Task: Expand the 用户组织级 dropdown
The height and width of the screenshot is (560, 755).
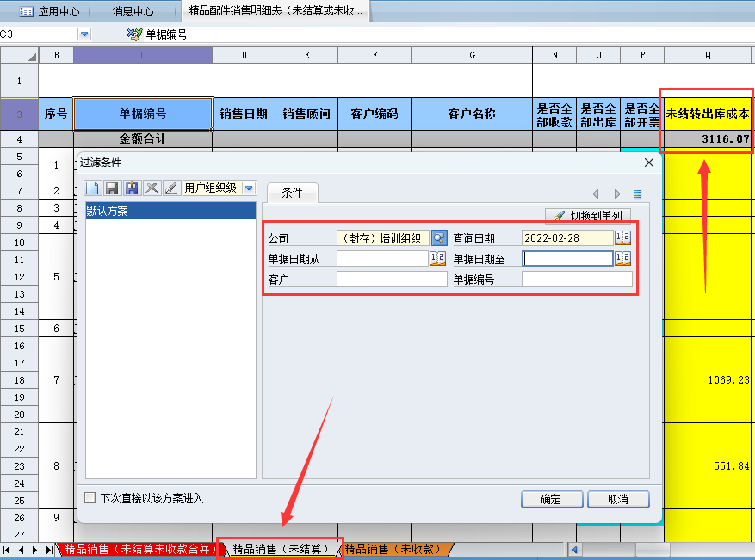Action: [x=249, y=188]
